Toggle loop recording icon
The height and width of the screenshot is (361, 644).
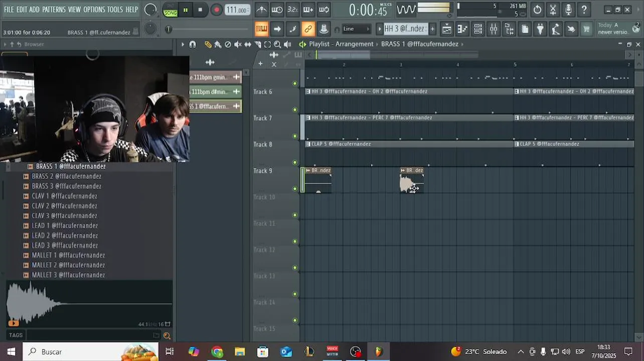pyautogui.click(x=324, y=10)
